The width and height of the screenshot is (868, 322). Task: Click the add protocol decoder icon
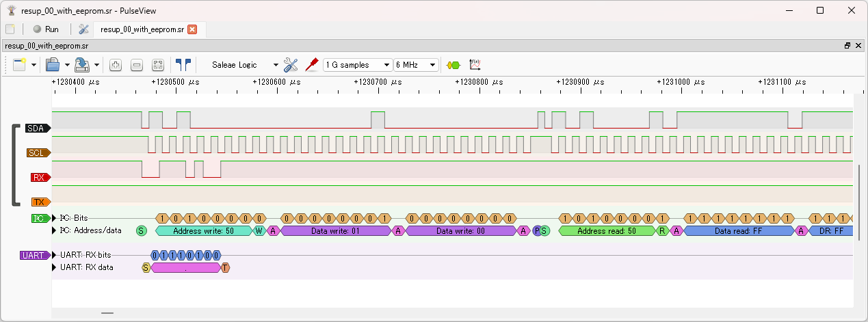tap(453, 65)
